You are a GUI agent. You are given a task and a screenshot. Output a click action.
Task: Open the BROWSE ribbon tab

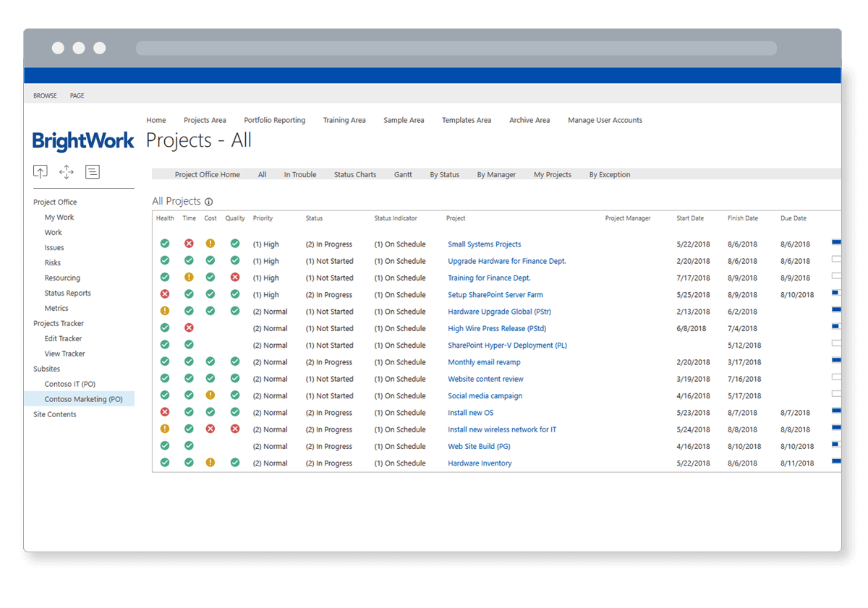45,95
